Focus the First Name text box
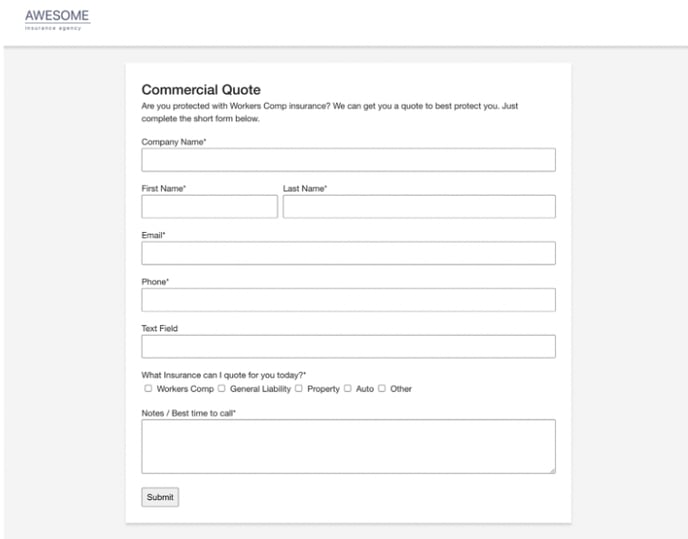Viewport: 688px width, 539px height. pos(209,206)
